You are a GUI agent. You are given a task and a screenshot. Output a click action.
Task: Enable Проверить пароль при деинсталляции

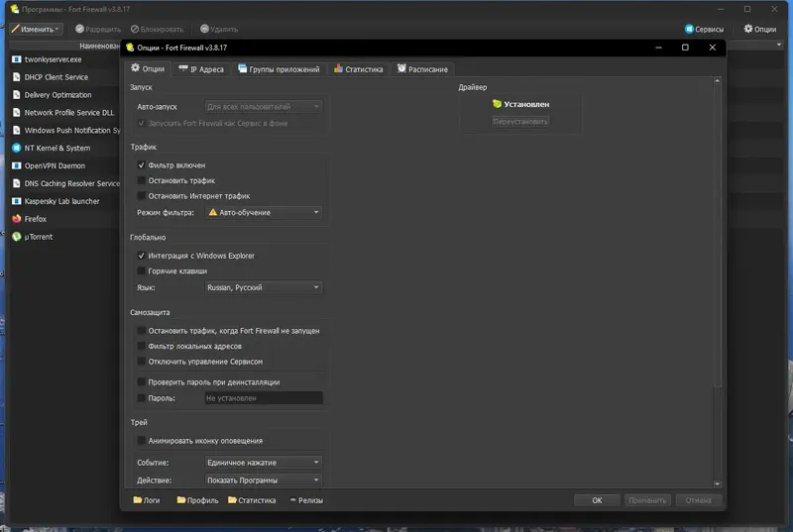pos(141,382)
